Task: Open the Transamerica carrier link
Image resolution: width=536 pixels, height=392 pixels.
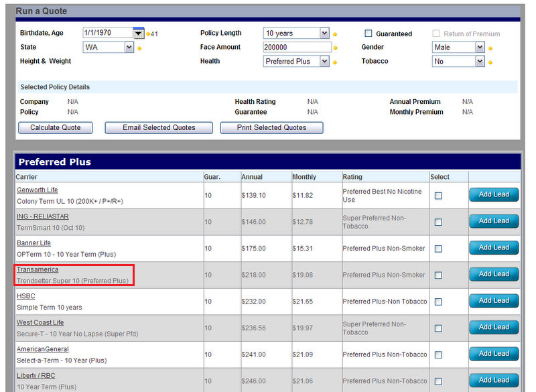Action: coord(38,269)
